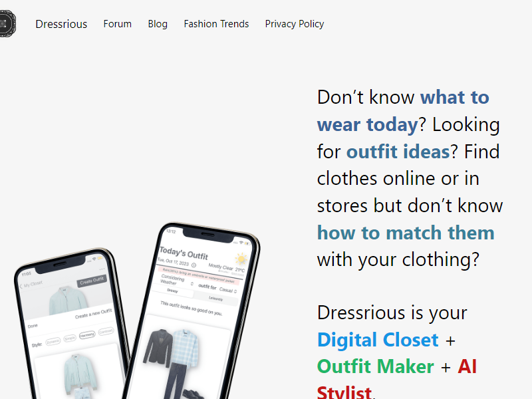Open the Blog link in navigation
This screenshot has width=532, height=399.
tap(158, 24)
